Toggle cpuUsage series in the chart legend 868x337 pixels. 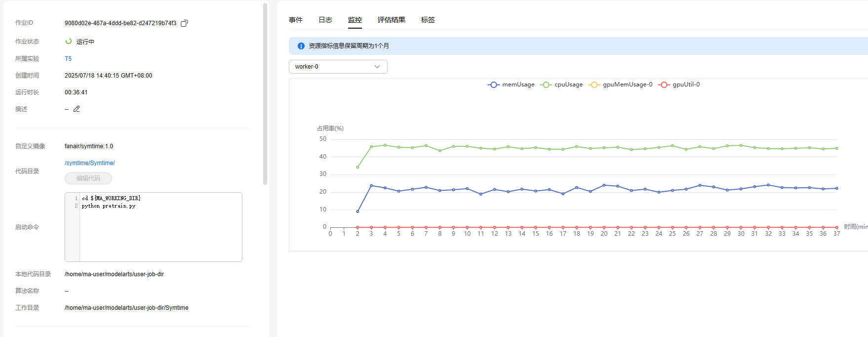pyautogui.click(x=561, y=84)
